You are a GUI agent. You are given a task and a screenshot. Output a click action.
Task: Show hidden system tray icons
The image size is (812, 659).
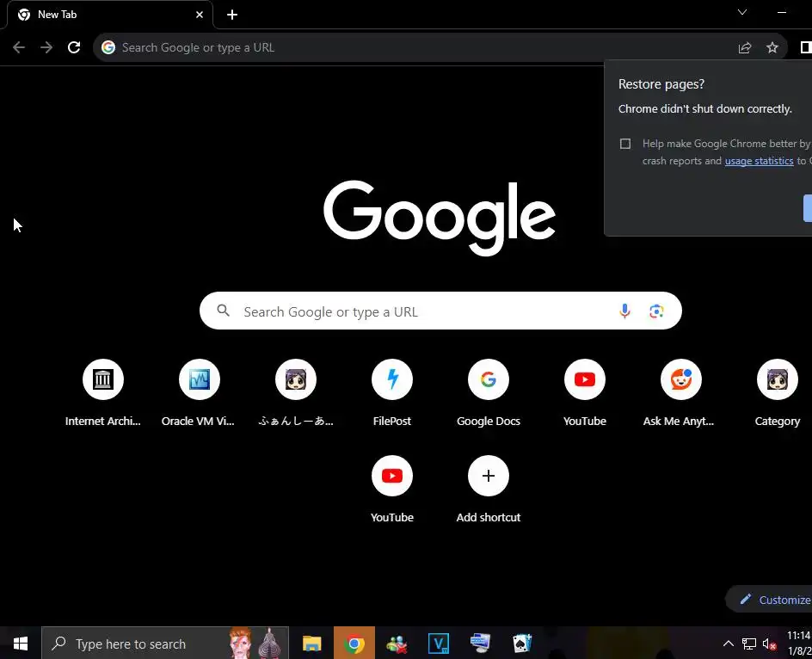728,644
